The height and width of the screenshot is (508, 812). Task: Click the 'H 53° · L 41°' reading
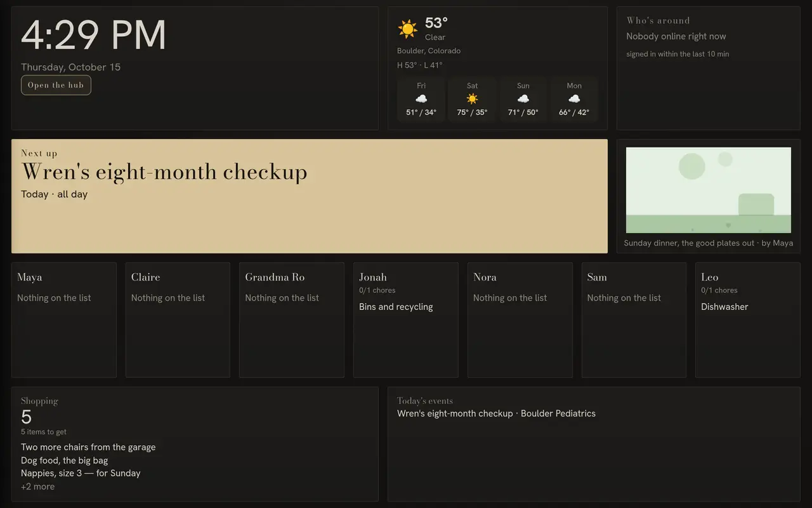420,65
